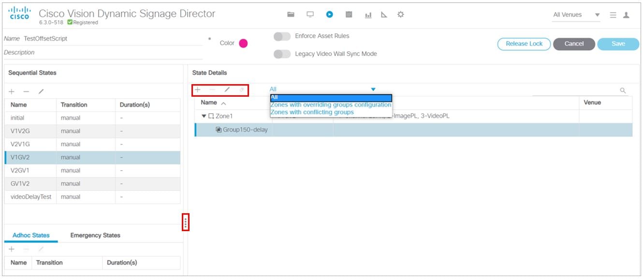The width and height of the screenshot is (644, 279).
Task: Select the 'V2GV1' state row
Action: [x=92, y=170]
